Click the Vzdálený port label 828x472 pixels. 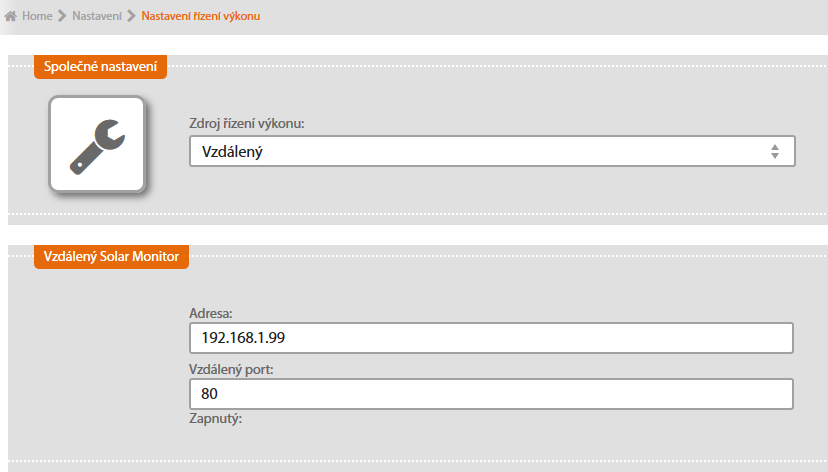coord(230,369)
